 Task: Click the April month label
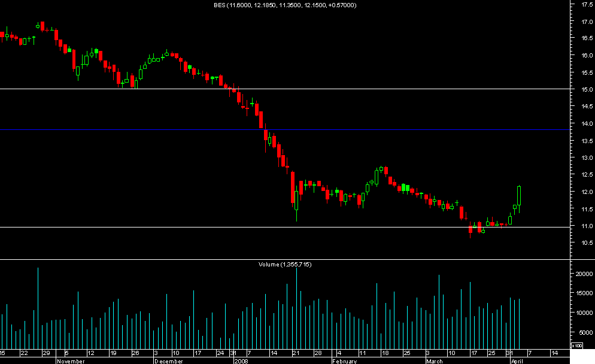click(x=517, y=361)
